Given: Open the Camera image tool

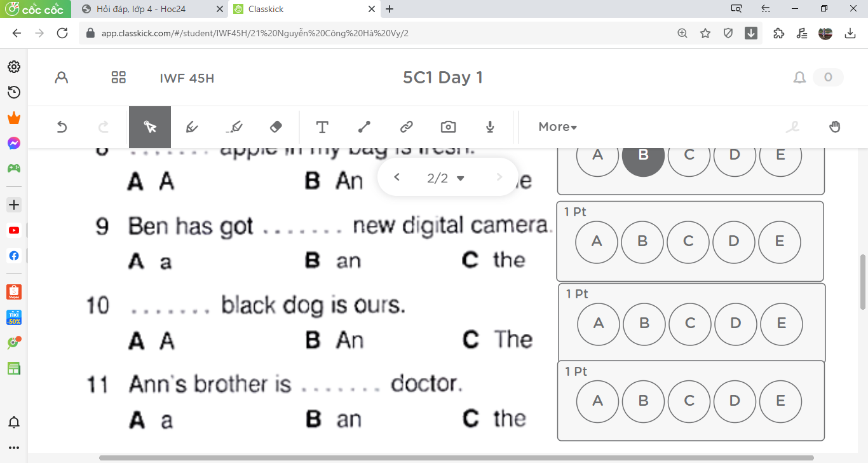Looking at the screenshot, I should click(448, 127).
